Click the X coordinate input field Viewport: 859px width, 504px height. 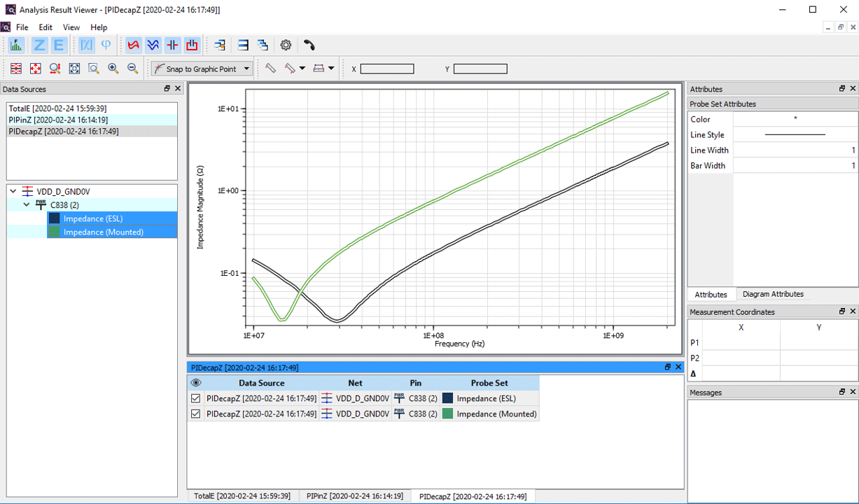[x=387, y=69]
